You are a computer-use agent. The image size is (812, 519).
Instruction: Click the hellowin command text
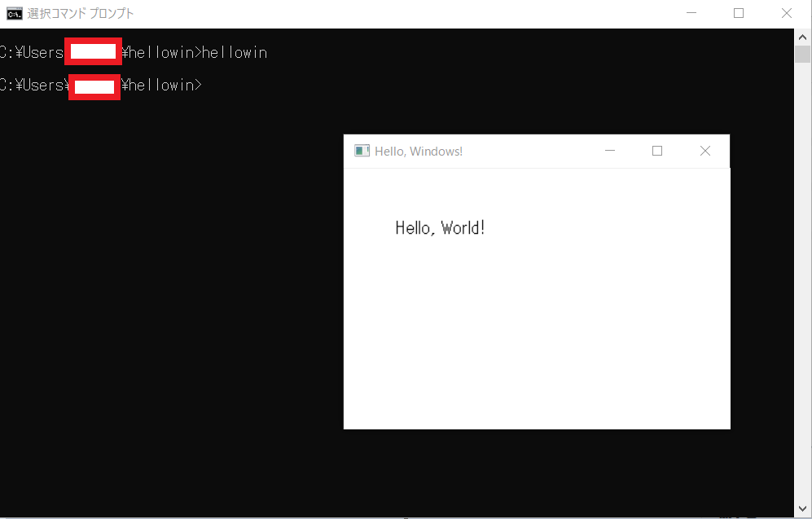235,52
